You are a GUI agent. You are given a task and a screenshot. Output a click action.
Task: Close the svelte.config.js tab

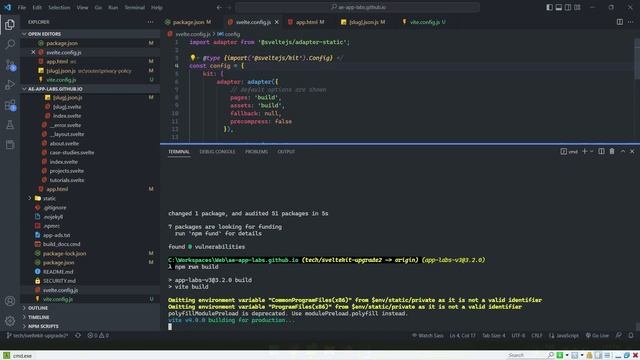277,22
